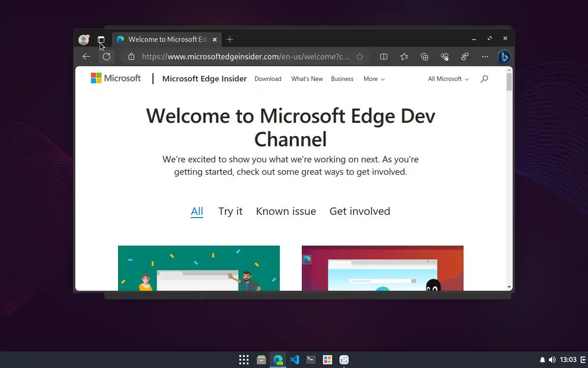588x368 pixels.
Task: Open the software store taskbar icon
Action: tap(328, 360)
